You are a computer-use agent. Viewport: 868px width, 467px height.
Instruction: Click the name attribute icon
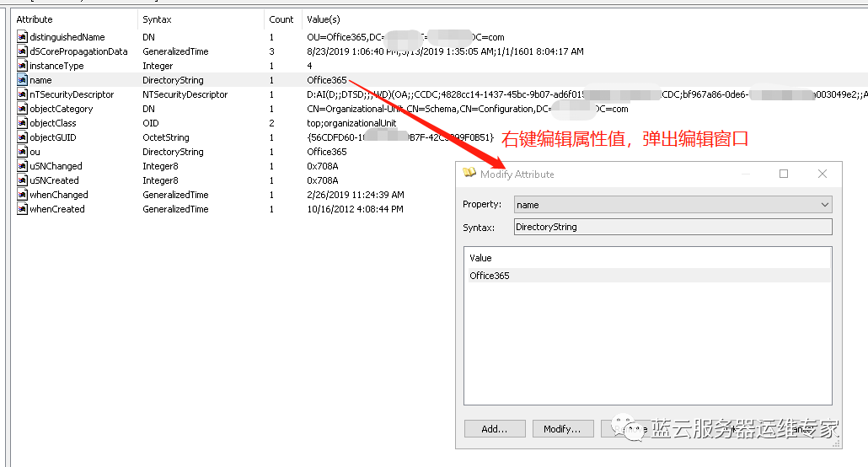[x=22, y=80]
